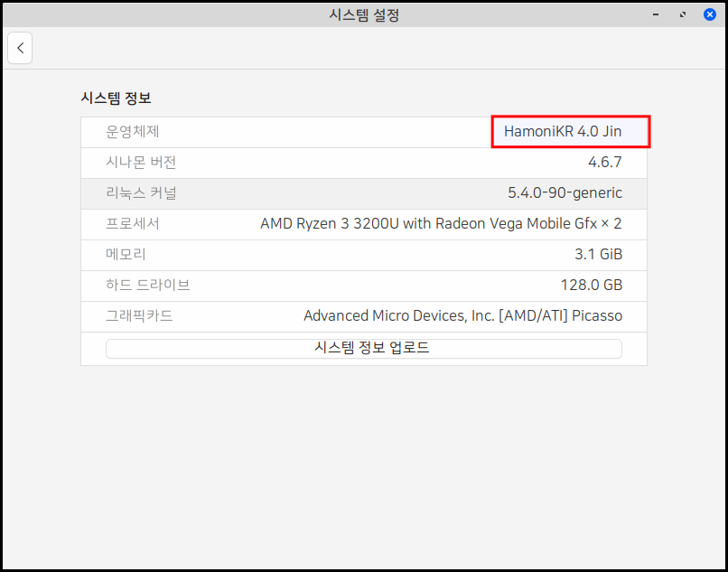Click the 시나몬 버전 label
The height and width of the screenshot is (572, 728).
(141, 163)
